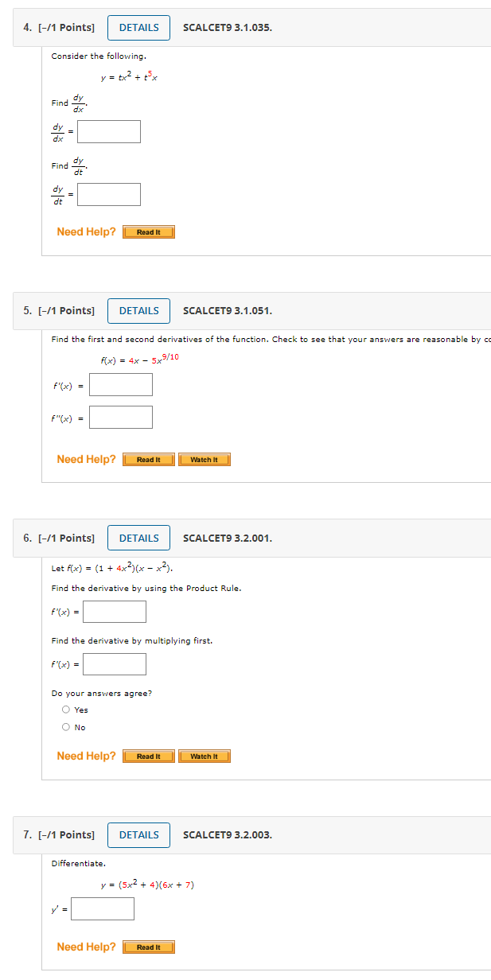This screenshot has width=491, height=980.
Task: Click Read It under question 7
Action: tap(148, 947)
